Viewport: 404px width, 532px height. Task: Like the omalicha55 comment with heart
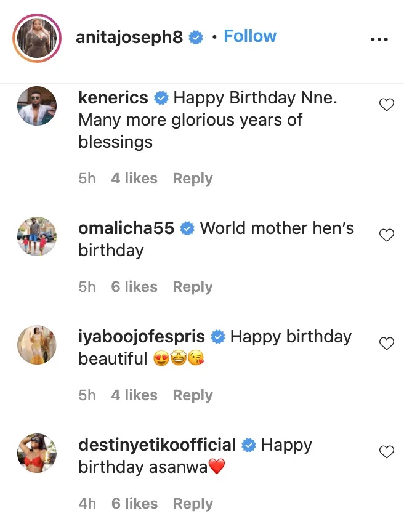click(x=386, y=235)
